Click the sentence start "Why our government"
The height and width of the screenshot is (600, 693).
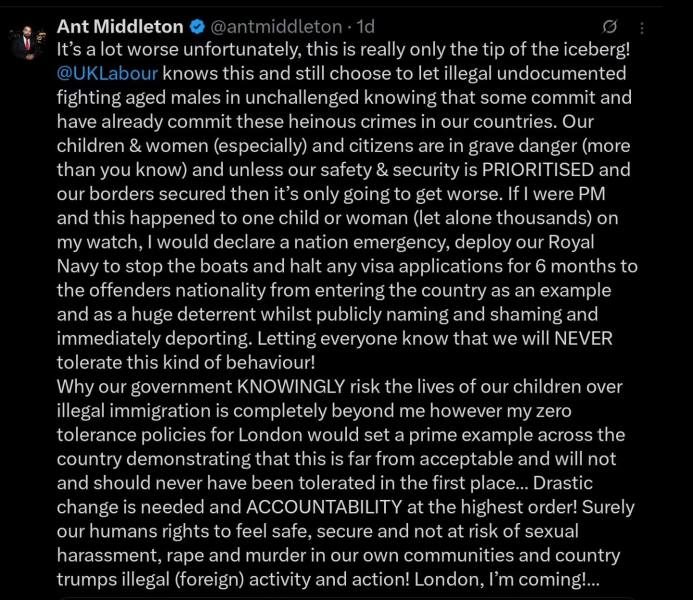coord(130,387)
